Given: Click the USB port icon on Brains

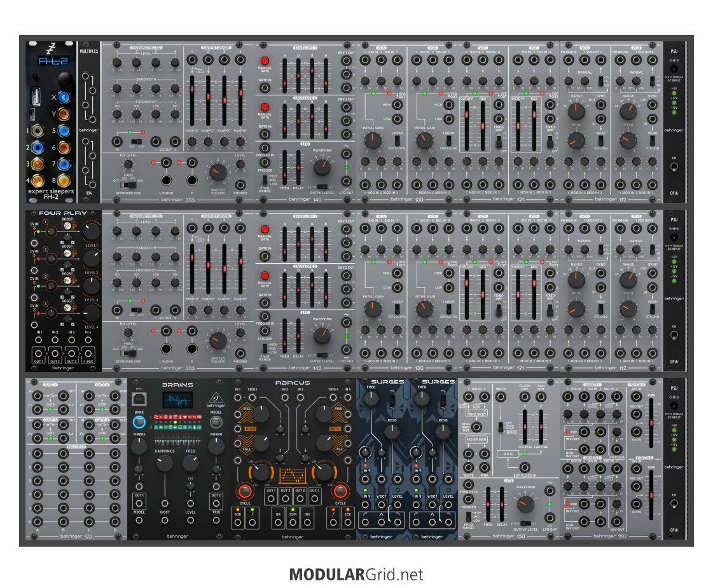Looking at the screenshot, I should (x=140, y=398).
